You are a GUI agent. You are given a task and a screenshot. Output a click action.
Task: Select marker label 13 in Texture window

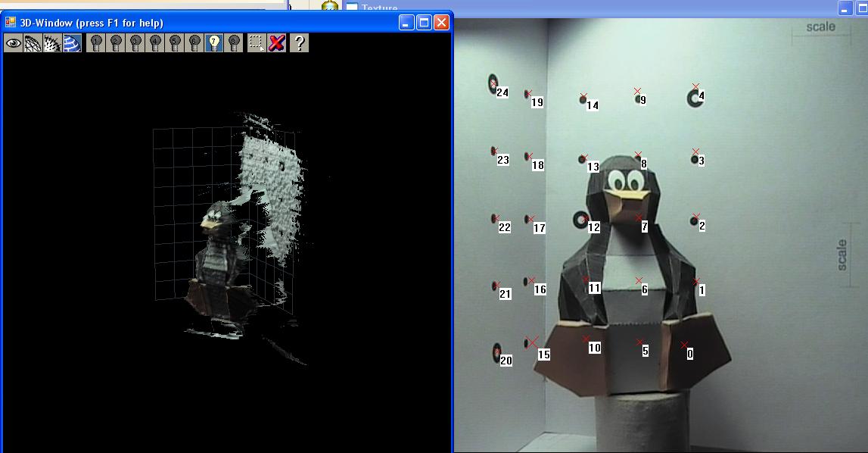[593, 167]
